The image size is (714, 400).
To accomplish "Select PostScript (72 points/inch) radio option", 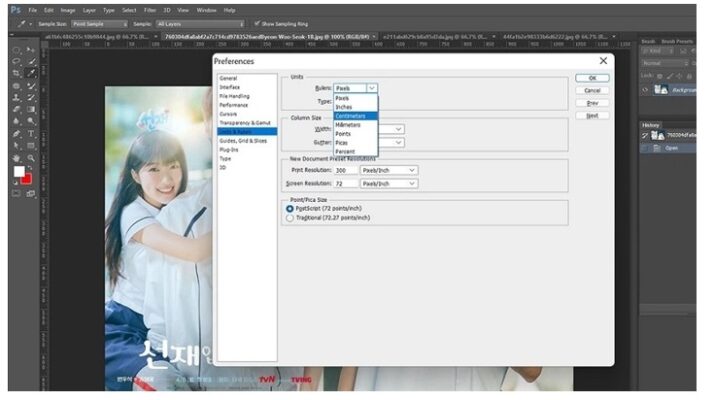I will [290, 208].
